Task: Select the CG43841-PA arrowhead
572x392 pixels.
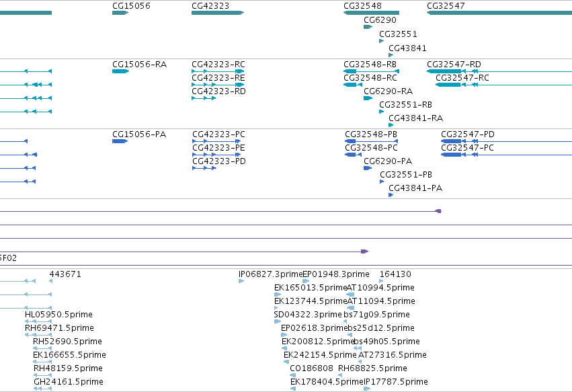Action: (391, 195)
